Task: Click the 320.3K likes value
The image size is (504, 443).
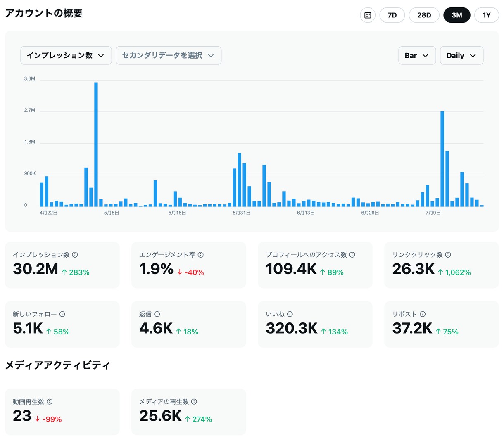Action: [x=292, y=328]
